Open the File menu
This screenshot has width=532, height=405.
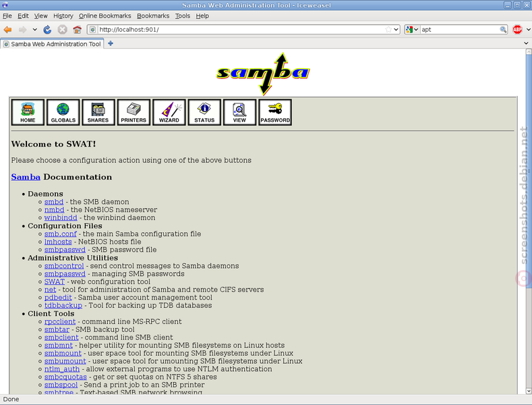pyautogui.click(x=7, y=16)
